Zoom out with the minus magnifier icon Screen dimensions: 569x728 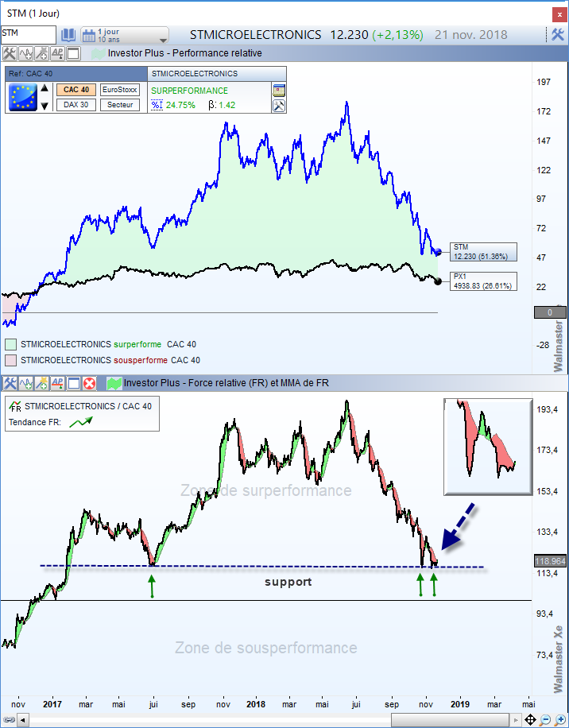pyautogui.click(x=545, y=721)
